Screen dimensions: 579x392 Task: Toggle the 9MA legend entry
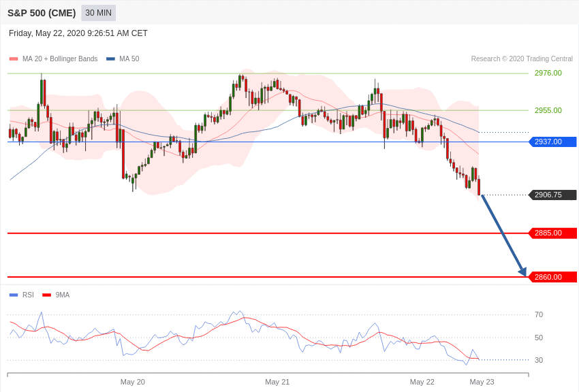coord(56,295)
